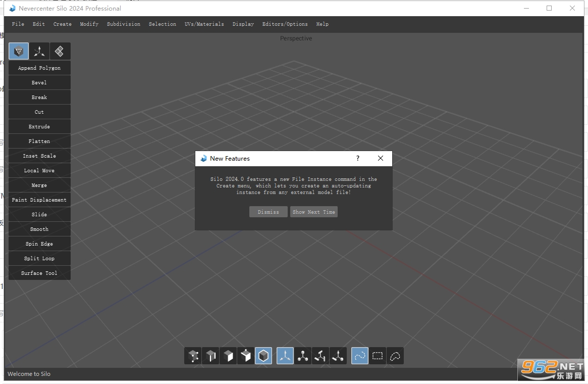Viewport: 588px width, 384px height.
Task: Select the face selection mode icon
Action: point(228,356)
